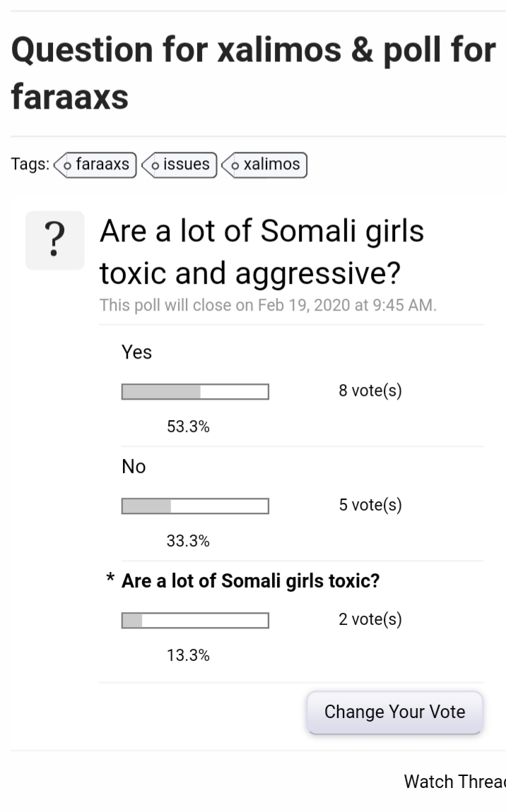Click the Yes poll option label
Image resolution: width=506 pixels, height=812 pixels.
coord(137,352)
